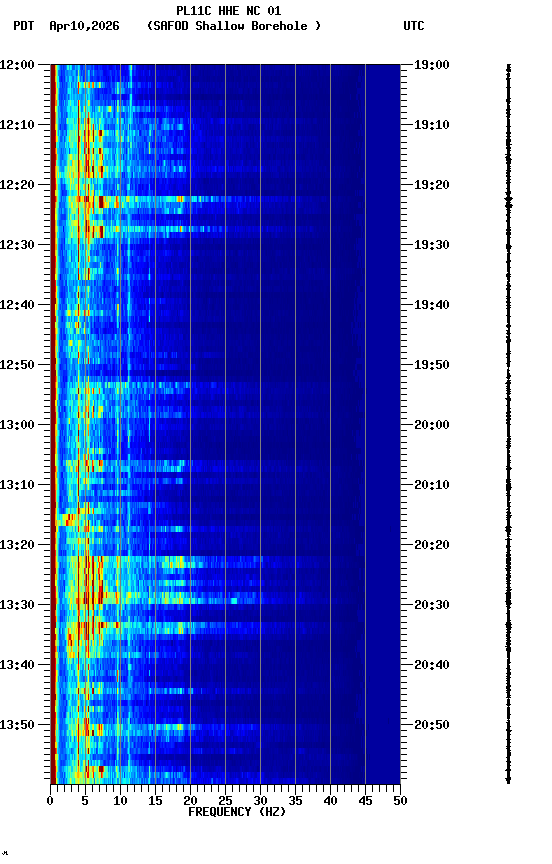Screen dimensions: 552x864
Task: Click the 19:20 UTC time label
Action: [432, 185]
